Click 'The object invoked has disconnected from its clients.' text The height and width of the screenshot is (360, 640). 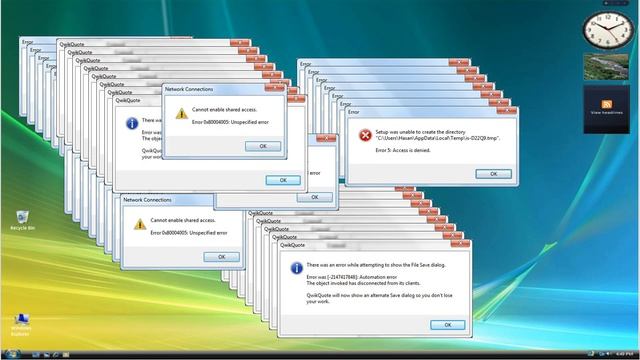tap(363, 283)
